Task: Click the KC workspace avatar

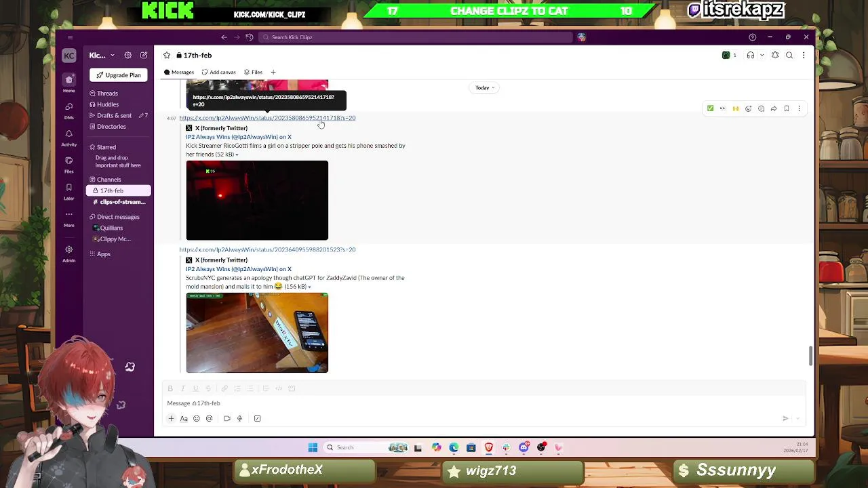Action: click(x=68, y=55)
